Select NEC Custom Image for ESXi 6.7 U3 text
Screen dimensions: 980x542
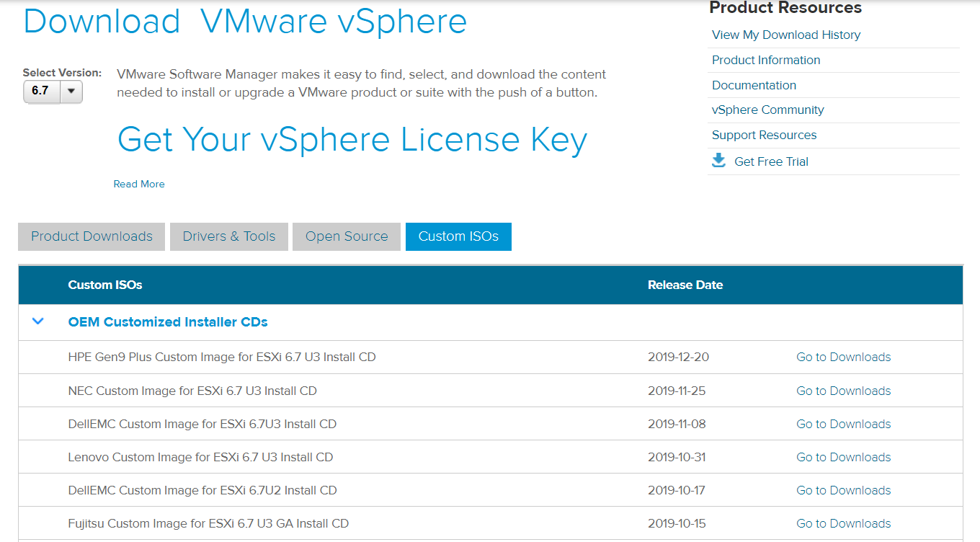[x=192, y=391]
